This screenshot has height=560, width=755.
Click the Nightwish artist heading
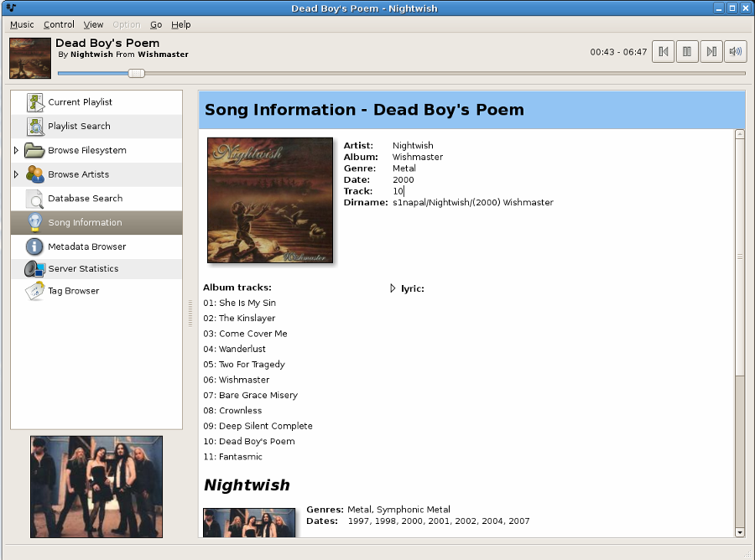(247, 485)
